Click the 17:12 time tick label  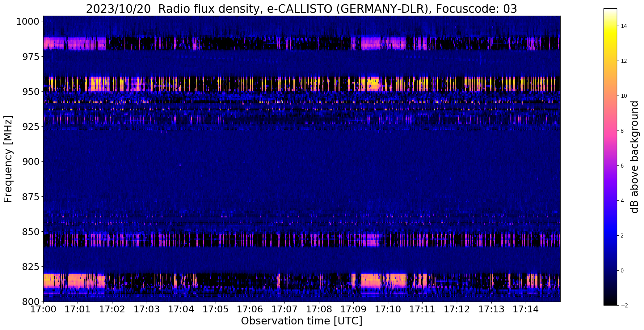coord(457,309)
